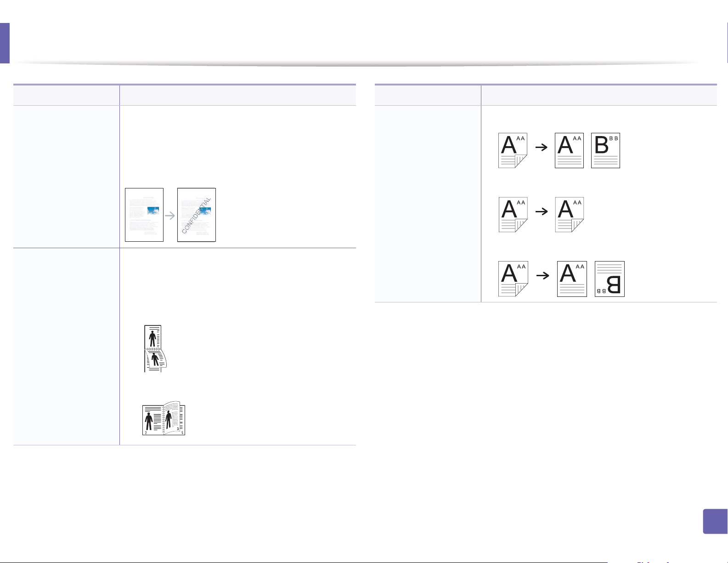728x563 pixels.
Task: Click the purple chapter tab at top-left edge
Action: 5,43
